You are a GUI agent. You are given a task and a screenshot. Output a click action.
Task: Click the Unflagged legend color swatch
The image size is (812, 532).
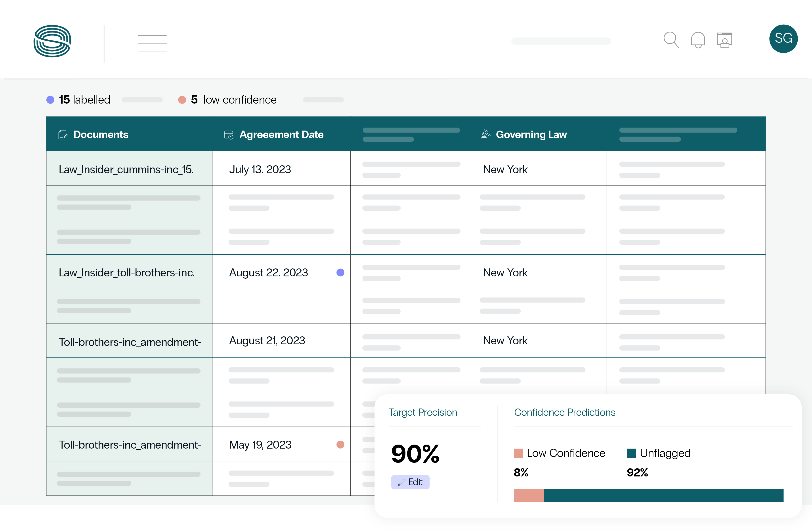click(x=631, y=453)
